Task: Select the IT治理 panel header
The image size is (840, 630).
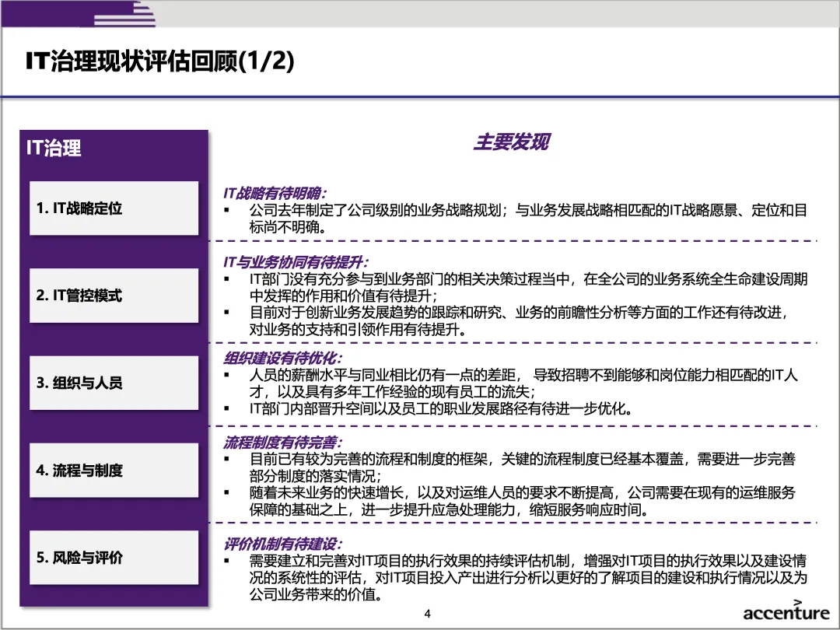Action: pyautogui.click(x=54, y=148)
